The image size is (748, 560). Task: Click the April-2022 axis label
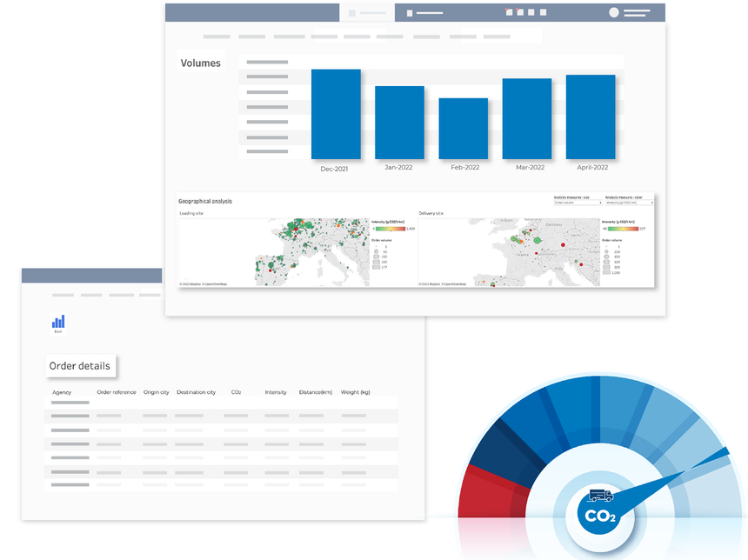(x=592, y=168)
